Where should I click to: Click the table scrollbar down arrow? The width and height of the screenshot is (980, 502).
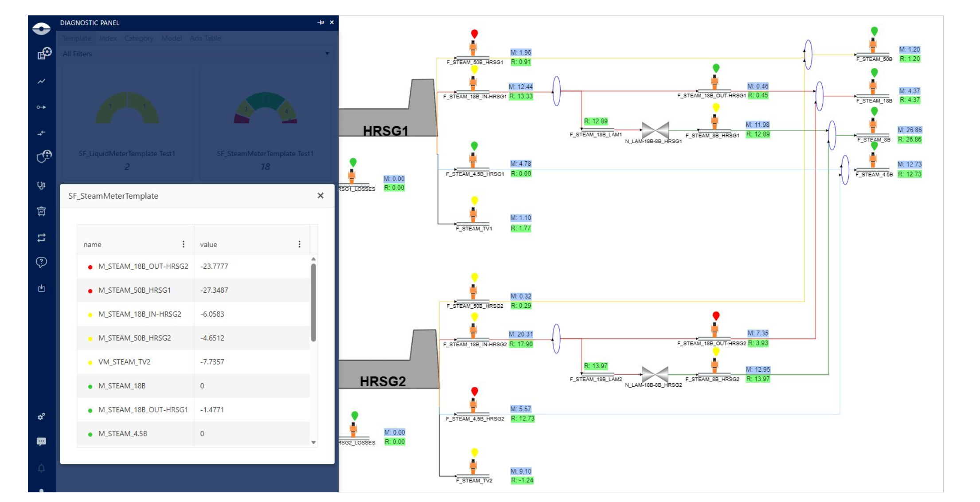click(313, 442)
